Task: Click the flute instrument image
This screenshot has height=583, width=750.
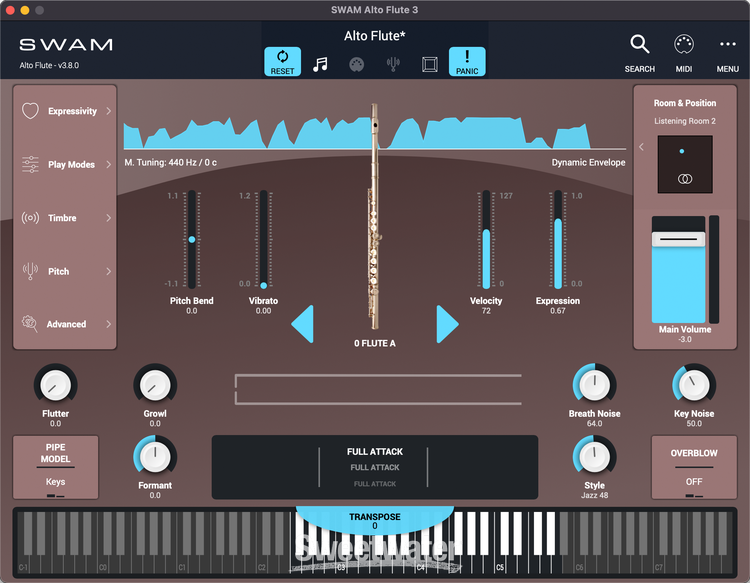Action: coord(374,216)
